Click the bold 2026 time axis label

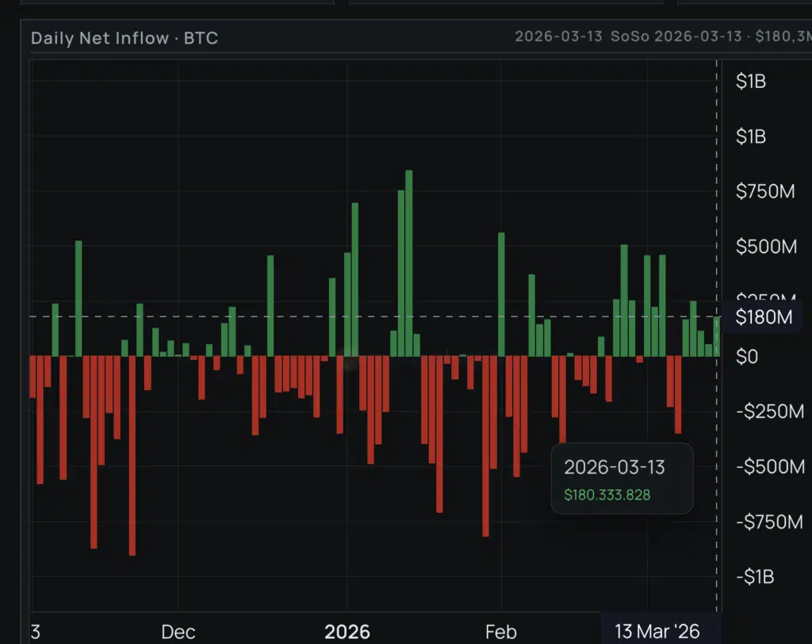347,631
